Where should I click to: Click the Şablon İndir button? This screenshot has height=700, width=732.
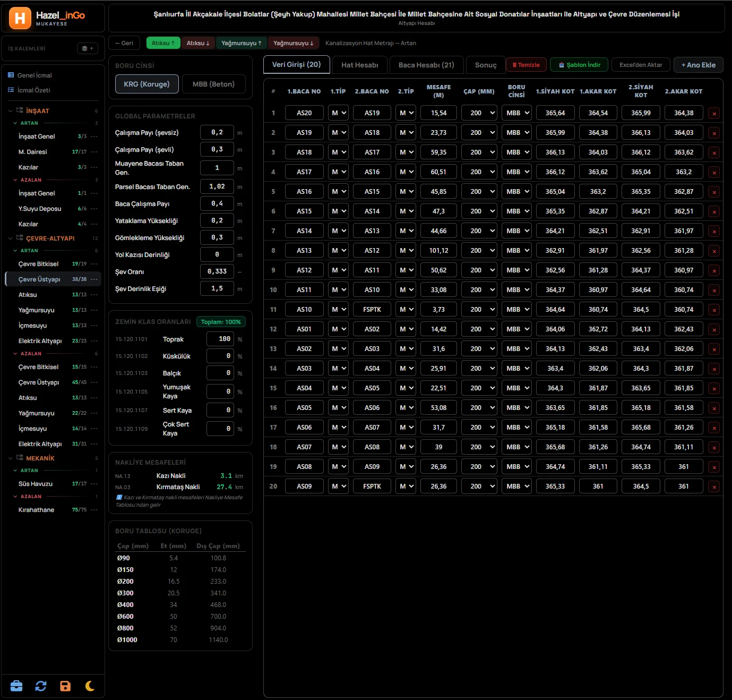point(579,65)
